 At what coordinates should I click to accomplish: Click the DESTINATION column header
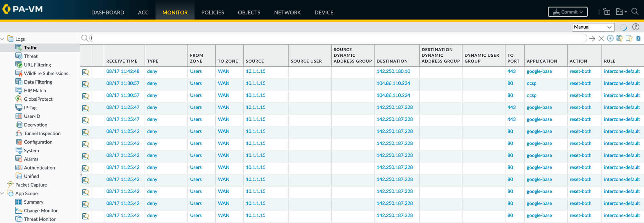pos(392,61)
